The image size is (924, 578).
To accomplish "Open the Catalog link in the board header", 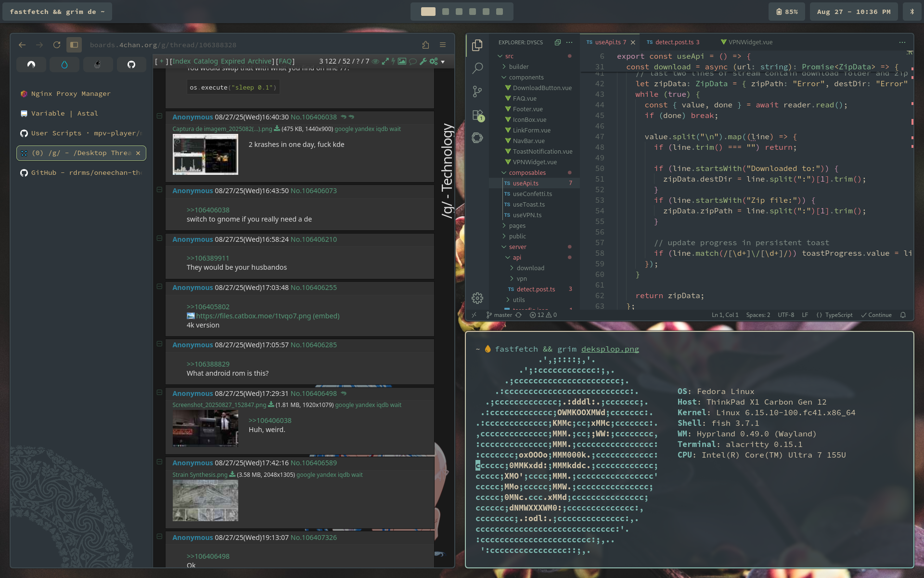I will point(205,61).
